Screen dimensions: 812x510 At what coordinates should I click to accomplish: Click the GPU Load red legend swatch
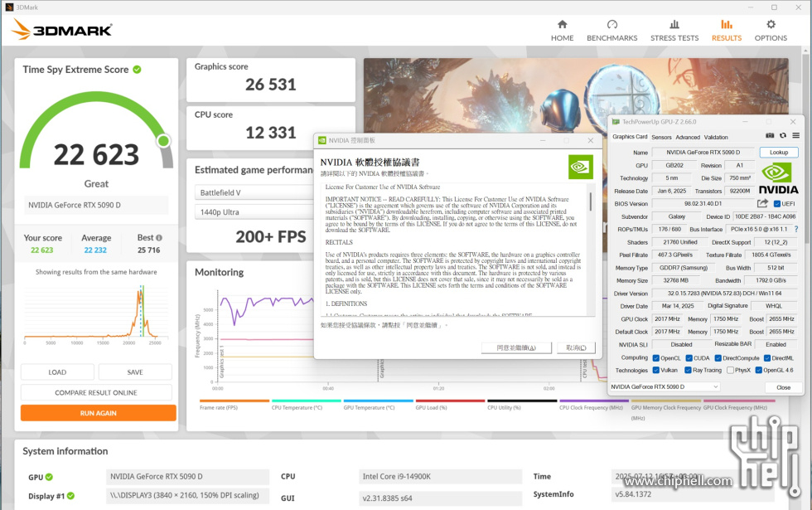tap(450, 401)
